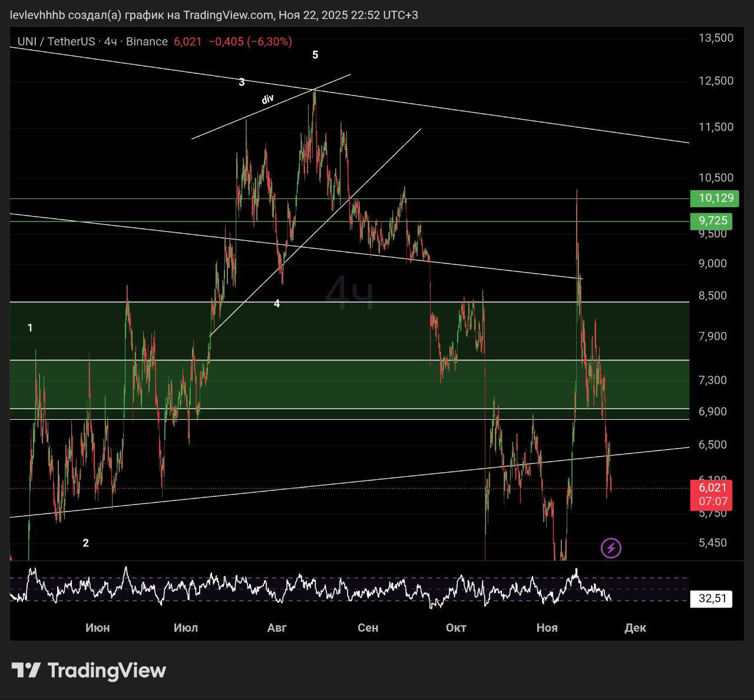Screen dimensions: 754x700
Task: Click the Binance exchange label
Action: [x=147, y=41]
